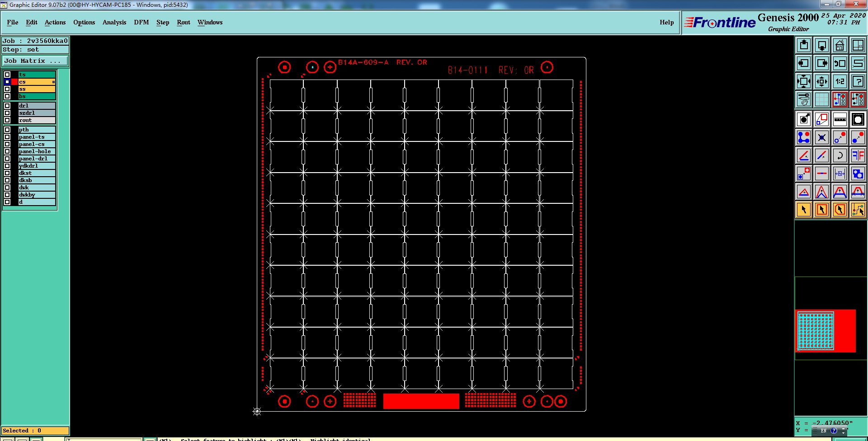Click the pan up arrow icon
Screen dimensions: 868x441
pos(804,45)
